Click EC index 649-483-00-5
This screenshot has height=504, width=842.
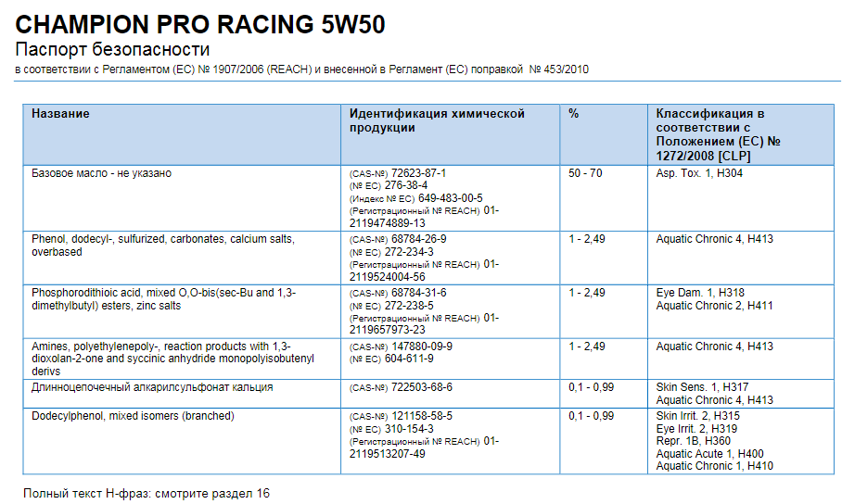(x=450, y=198)
